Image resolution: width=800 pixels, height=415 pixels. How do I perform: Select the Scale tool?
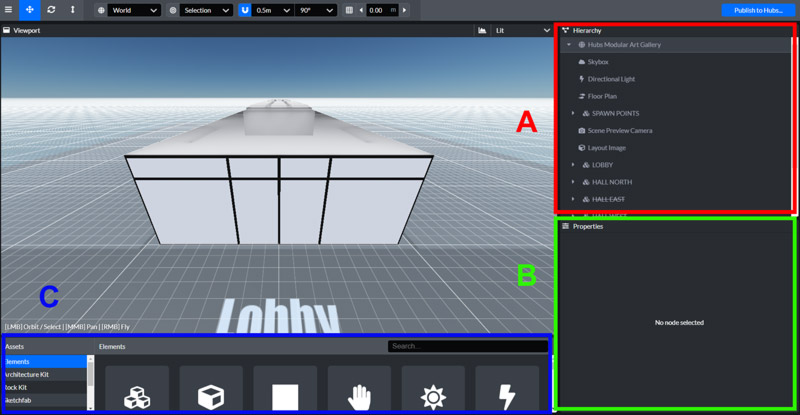click(72, 10)
